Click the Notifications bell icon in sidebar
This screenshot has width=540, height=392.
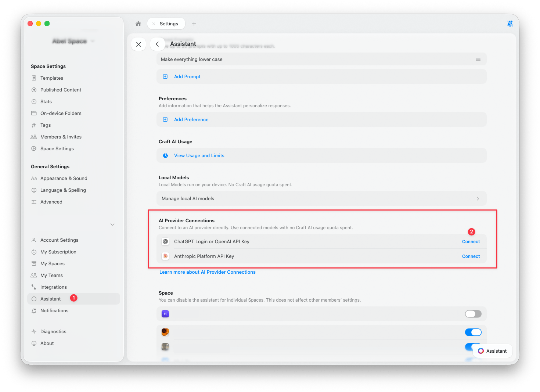point(34,310)
